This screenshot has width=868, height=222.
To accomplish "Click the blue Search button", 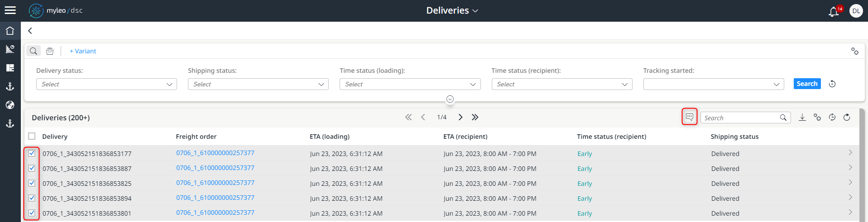I will click(807, 84).
